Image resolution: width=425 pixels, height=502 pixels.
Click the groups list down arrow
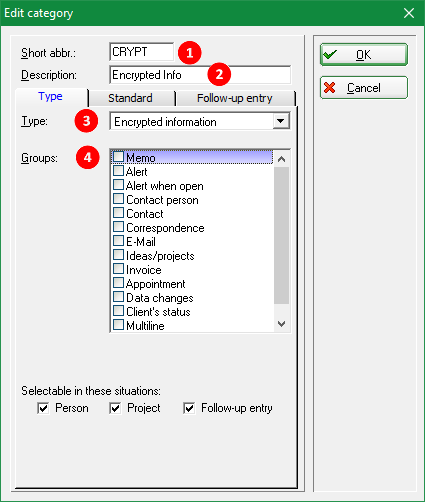(x=282, y=324)
